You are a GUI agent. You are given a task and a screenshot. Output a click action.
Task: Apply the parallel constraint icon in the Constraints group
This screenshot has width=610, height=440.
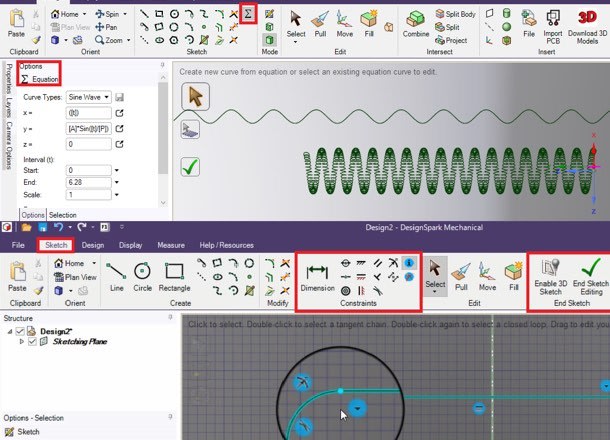click(x=377, y=263)
